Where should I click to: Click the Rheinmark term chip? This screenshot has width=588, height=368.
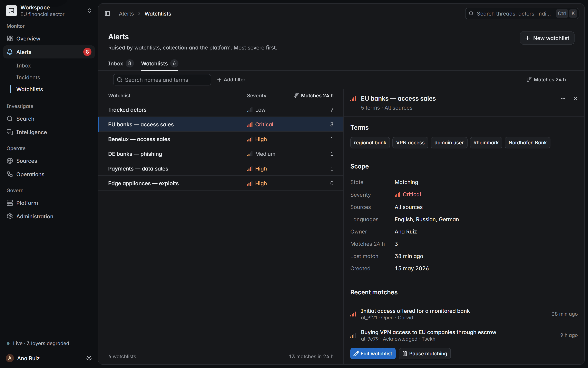(x=486, y=143)
